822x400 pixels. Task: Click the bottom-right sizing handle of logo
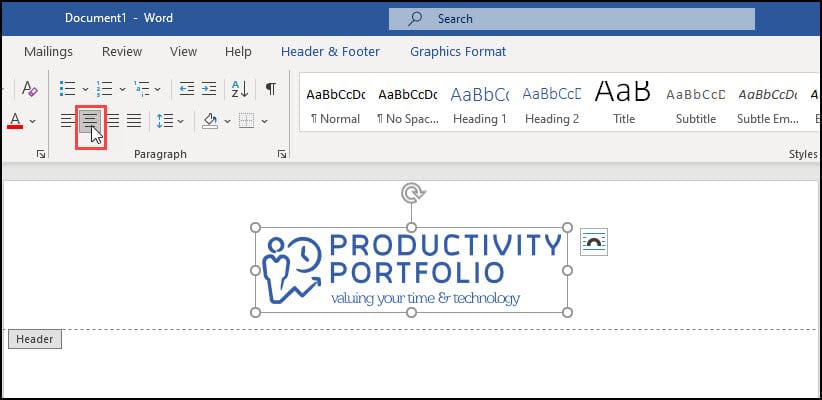[x=567, y=312]
